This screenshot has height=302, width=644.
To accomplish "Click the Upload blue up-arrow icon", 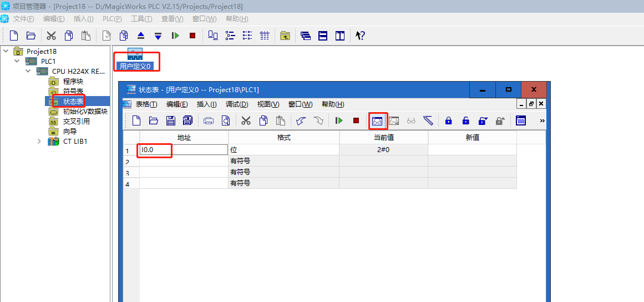I will (x=141, y=36).
